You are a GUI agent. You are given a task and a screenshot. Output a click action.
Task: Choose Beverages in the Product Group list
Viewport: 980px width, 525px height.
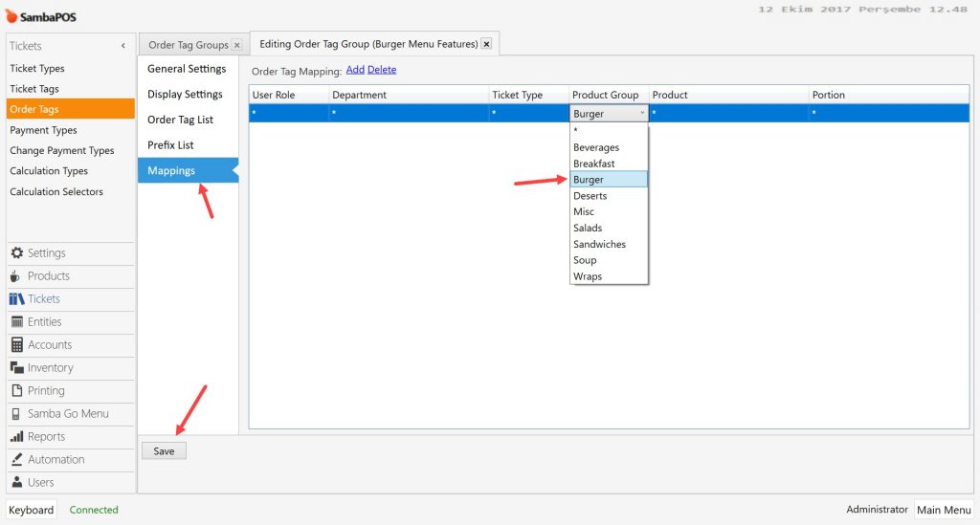point(609,147)
